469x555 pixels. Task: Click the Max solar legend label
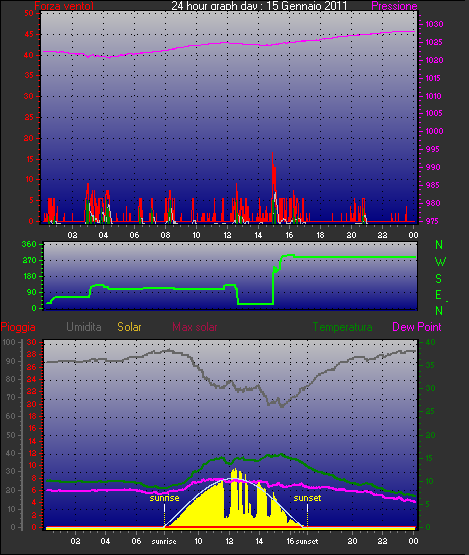tap(195, 327)
